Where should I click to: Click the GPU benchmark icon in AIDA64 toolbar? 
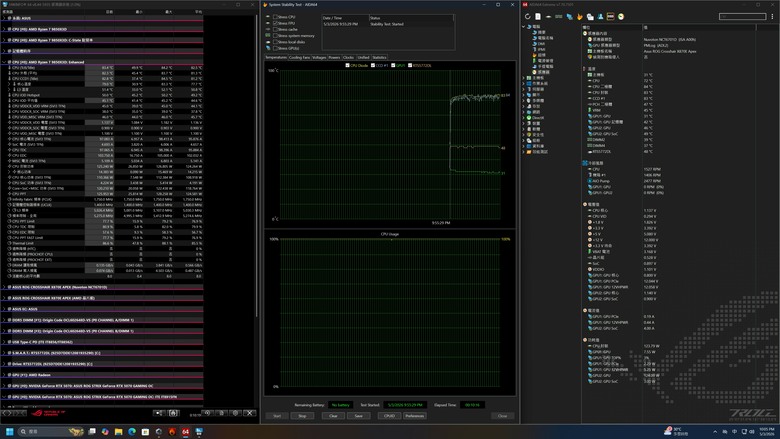[x=569, y=16]
